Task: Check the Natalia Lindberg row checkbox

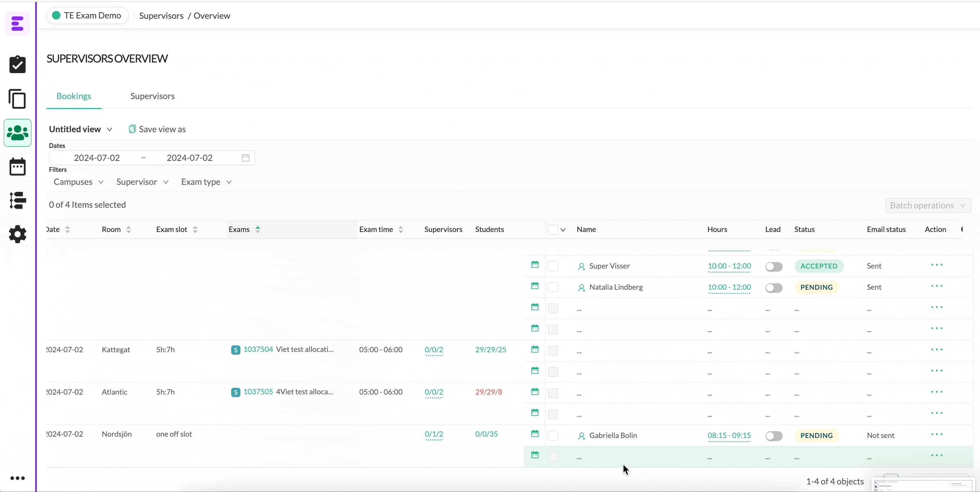Action: (x=553, y=287)
